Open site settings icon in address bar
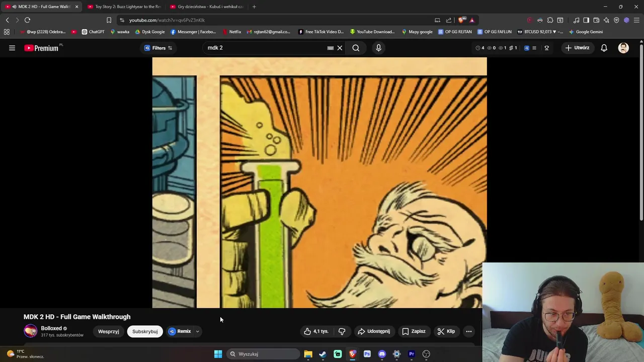644x362 pixels. [x=122, y=20]
